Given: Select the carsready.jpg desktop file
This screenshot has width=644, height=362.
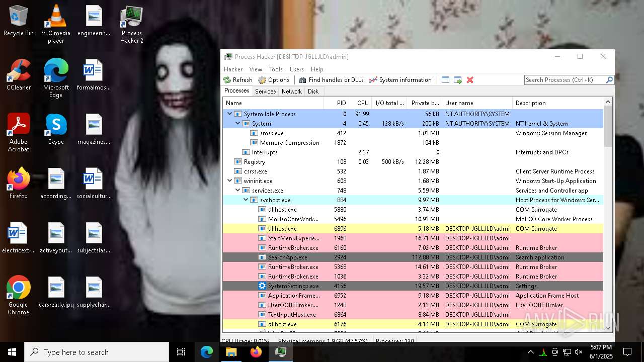Looking at the screenshot, I should coord(56,292).
